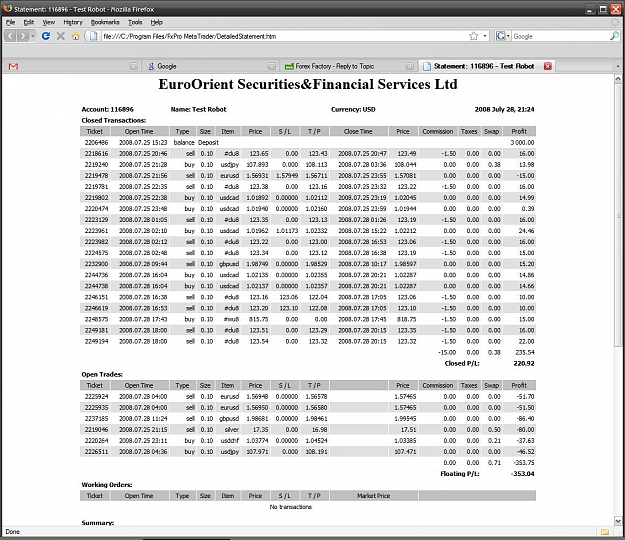This screenshot has width=625, height=540.
Task: Click the usdchf item cell
Action: click(229, 441)
